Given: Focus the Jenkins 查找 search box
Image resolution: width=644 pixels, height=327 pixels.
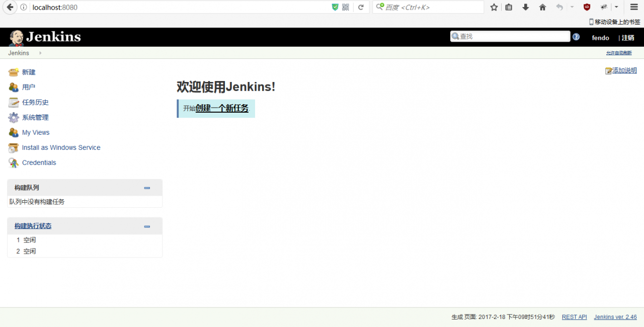Looking at the screenshot, I should coord(510,36).
